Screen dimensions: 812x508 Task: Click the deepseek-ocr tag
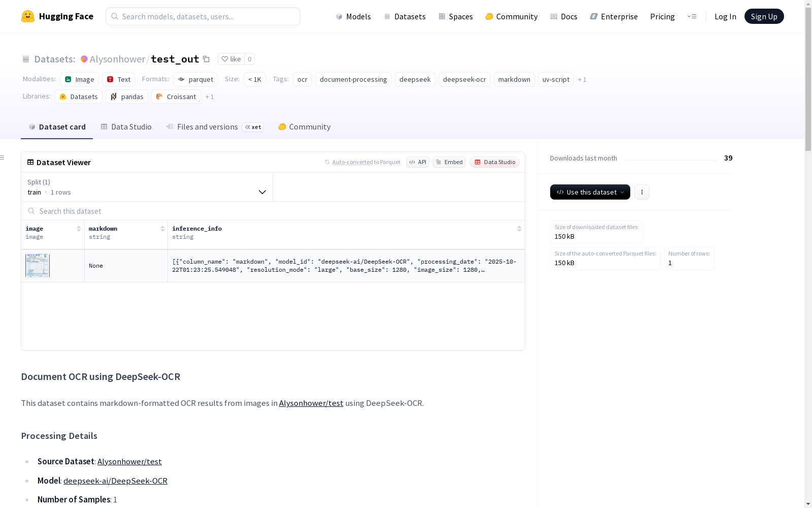[x=464, y=79]
